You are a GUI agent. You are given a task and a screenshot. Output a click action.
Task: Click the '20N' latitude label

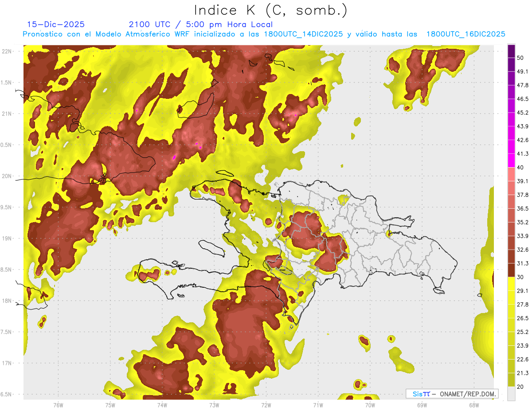click(7, 176)
